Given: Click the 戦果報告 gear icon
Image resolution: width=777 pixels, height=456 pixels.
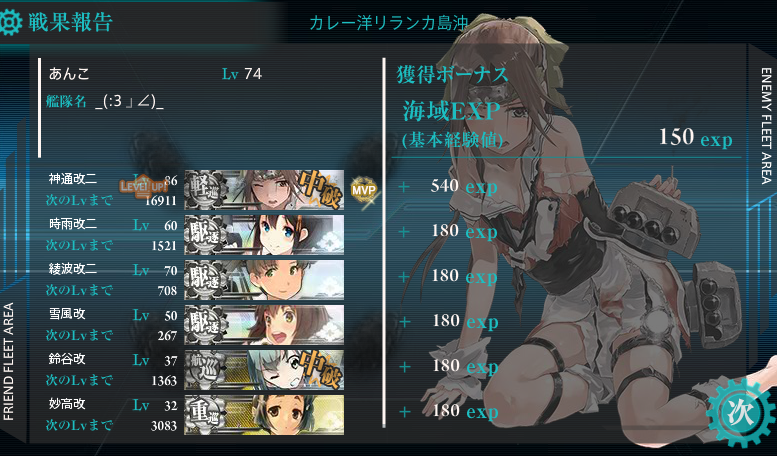Looking at the screenshot, I should click(x=10, y=22).
